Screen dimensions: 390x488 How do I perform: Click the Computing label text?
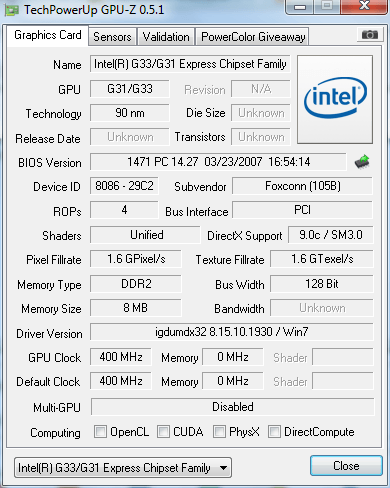[x=55, y=433]
